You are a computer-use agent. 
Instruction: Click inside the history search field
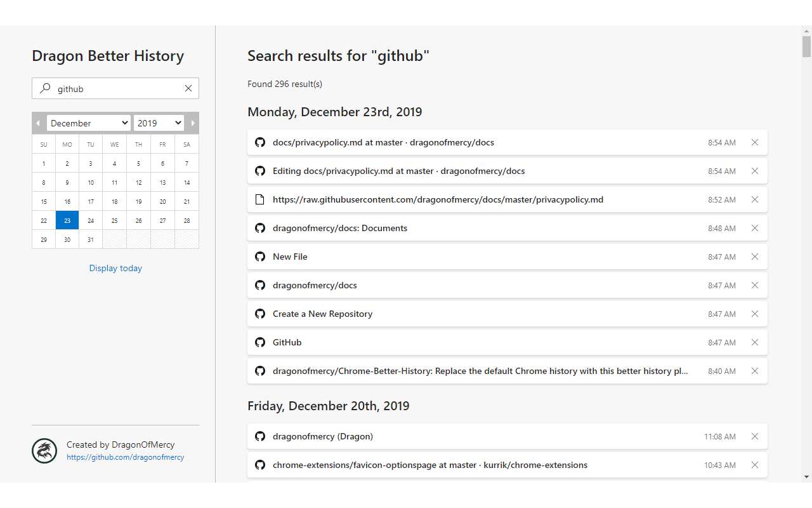click(114, 89)
